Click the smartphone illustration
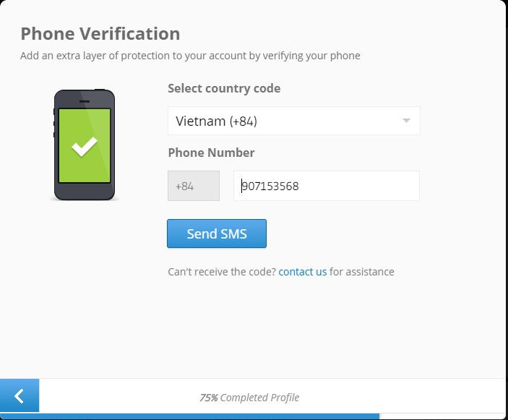 (x=85, y=145)
